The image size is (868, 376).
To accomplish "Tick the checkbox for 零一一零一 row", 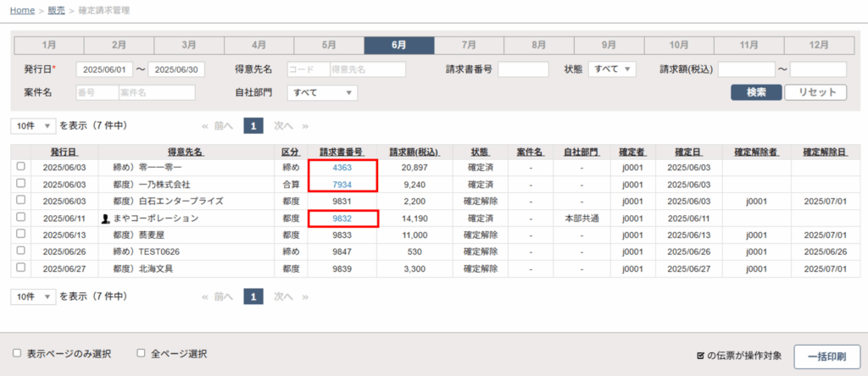I will coord(21,167).
